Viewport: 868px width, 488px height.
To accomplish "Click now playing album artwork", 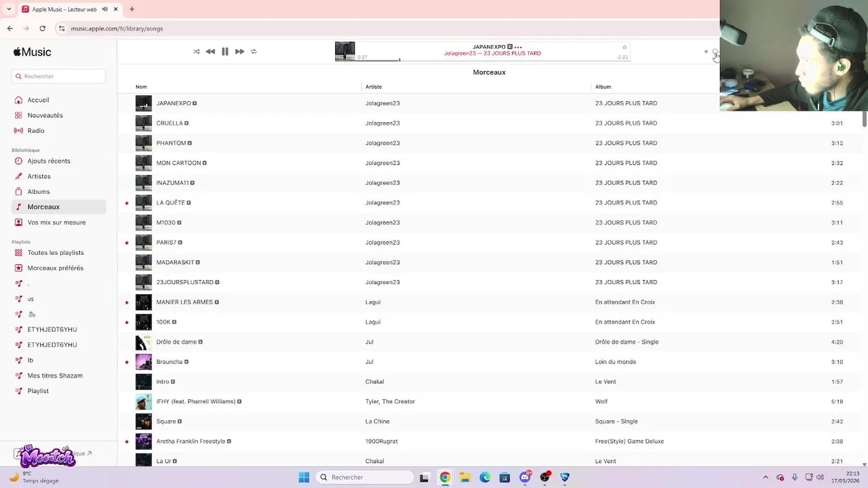I will tap(344, 52).
